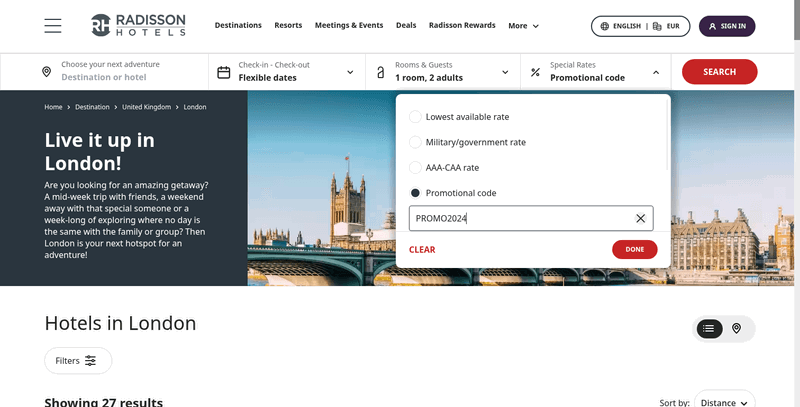Switch to map view pin icon
Viewport: 800px width, 407px height.
(736, 328)
